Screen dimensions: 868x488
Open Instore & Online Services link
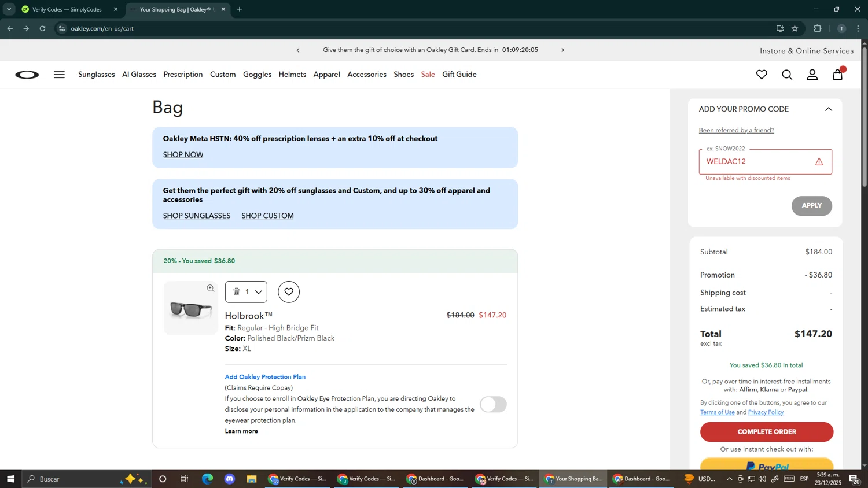coord(807,51)
